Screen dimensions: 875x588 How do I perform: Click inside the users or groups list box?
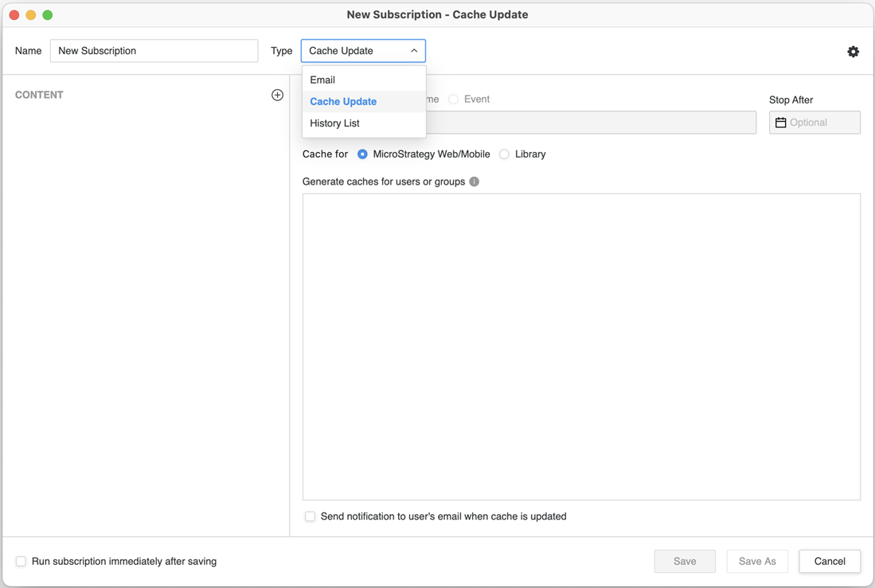pyautogui.click(x=581, y=346)
